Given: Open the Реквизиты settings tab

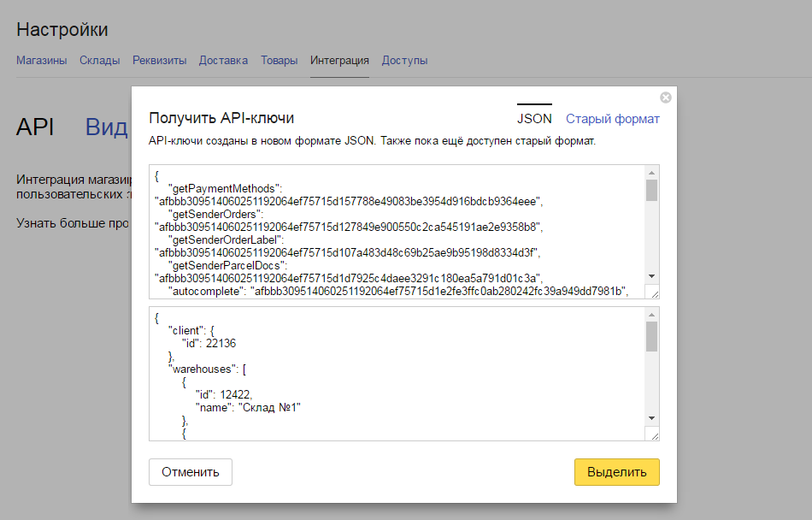Looking at the screenshot, I should click(x=159, y=61).
